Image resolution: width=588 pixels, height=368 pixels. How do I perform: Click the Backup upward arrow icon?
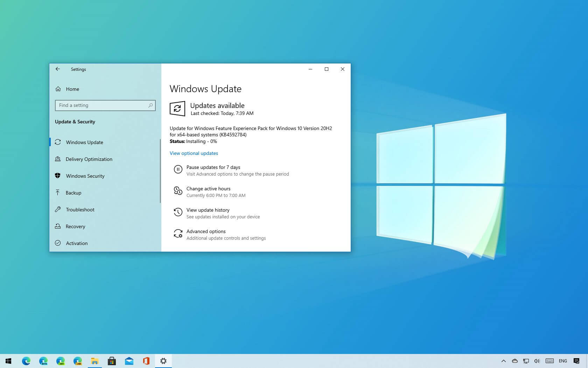[58, 192]
